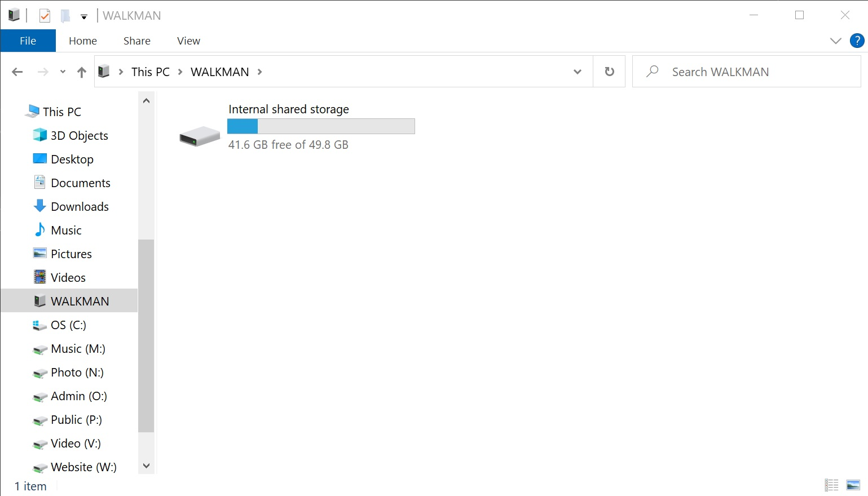Click the New folder quick access icon

(65, 16)
